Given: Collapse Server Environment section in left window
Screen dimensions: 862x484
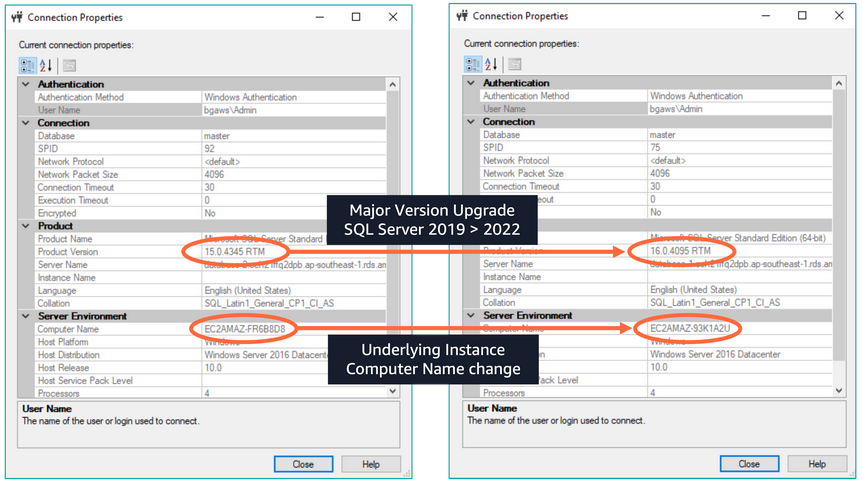Looking at the screenshot, I should (x=26, y=316).
